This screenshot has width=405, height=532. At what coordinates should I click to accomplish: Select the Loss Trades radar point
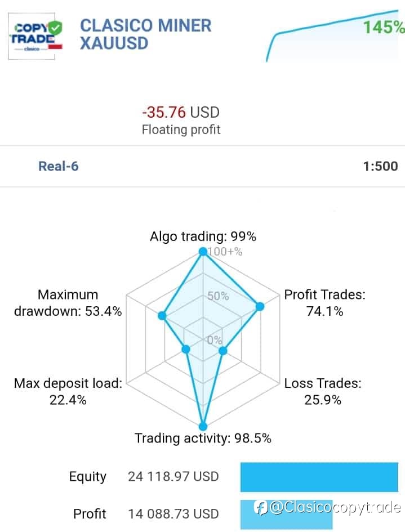point(222,351)
